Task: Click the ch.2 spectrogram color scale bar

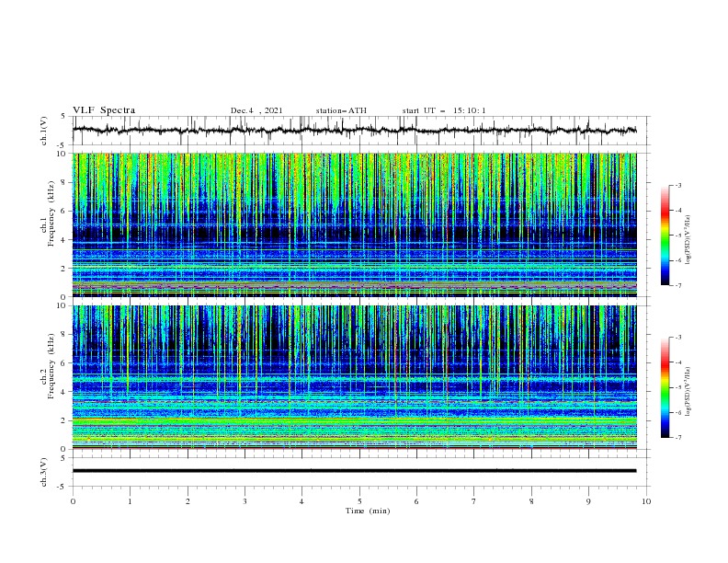Action: pyautogui.click(x=665, y=387)
